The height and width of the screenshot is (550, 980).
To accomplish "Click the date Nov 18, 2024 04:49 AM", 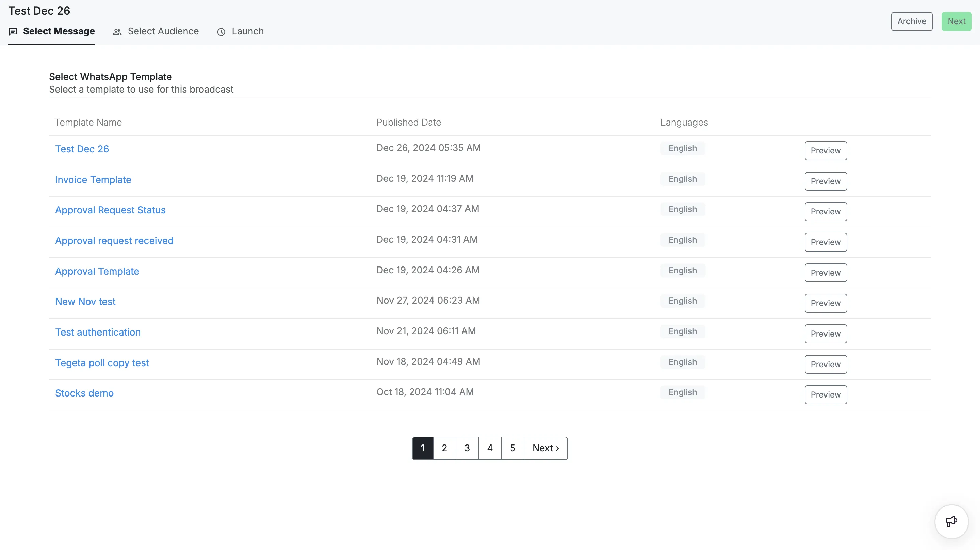I will point(428,361).
